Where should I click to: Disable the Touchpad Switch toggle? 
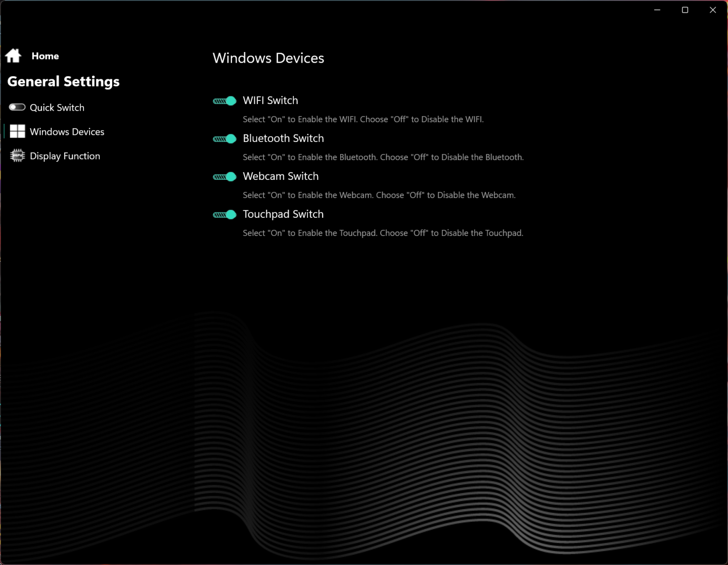(224, 215)
